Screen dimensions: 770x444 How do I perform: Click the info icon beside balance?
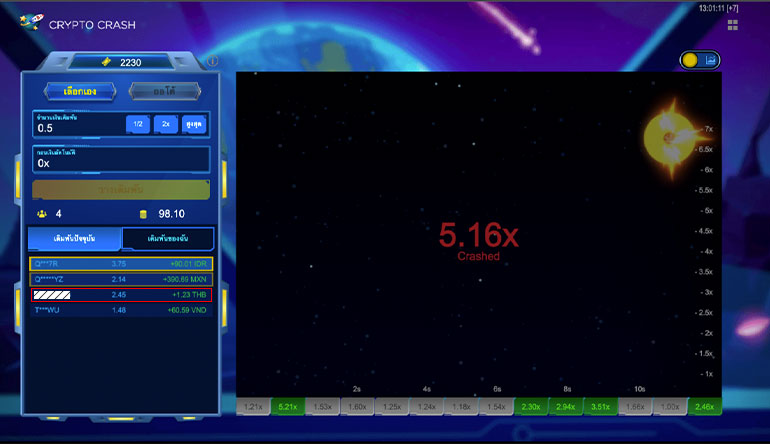[212, 61]
